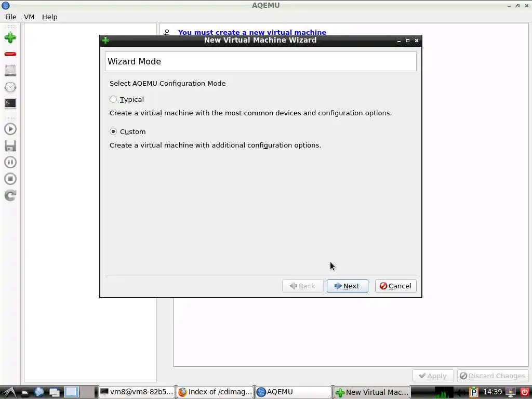Open the VM menu
The width and height of the screenshot is (532, 399).
click(29, 17)
